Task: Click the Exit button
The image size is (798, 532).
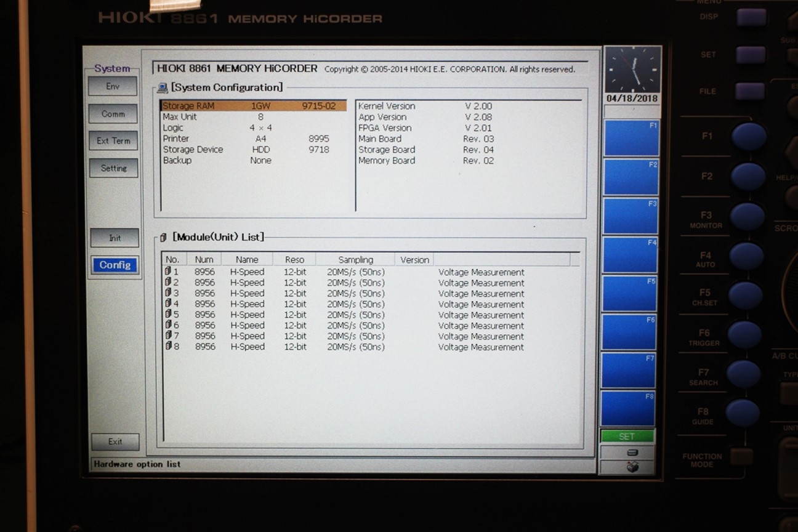Action: coord(115,441)
